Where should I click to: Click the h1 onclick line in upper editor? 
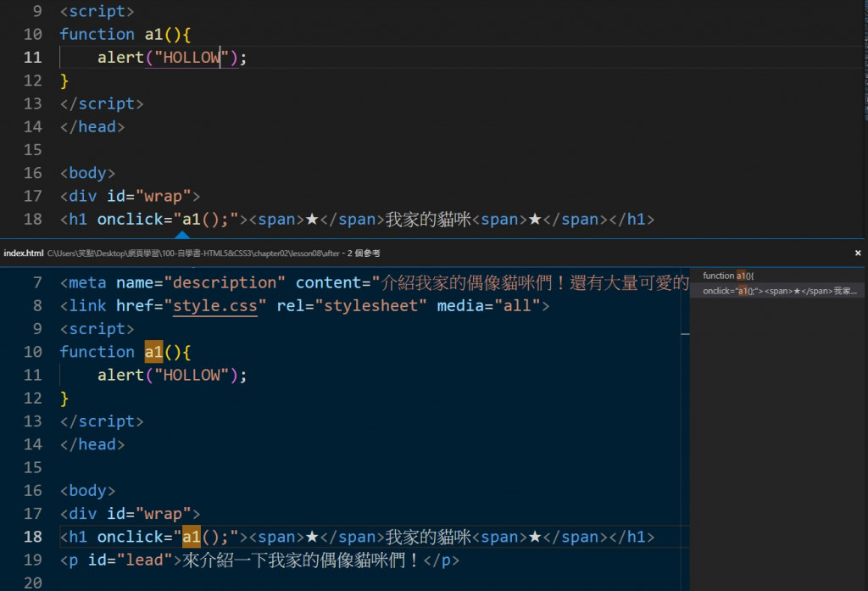[357, 220]
